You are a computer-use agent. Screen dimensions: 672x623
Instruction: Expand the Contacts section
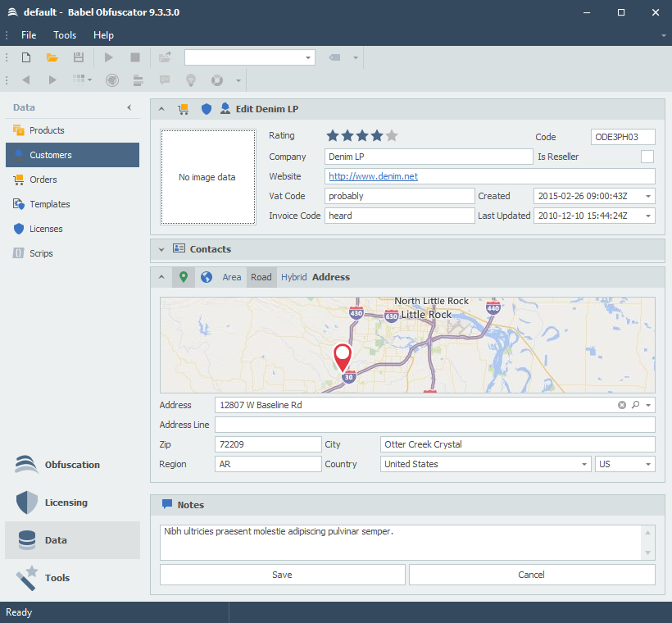(x=161, y=249)
